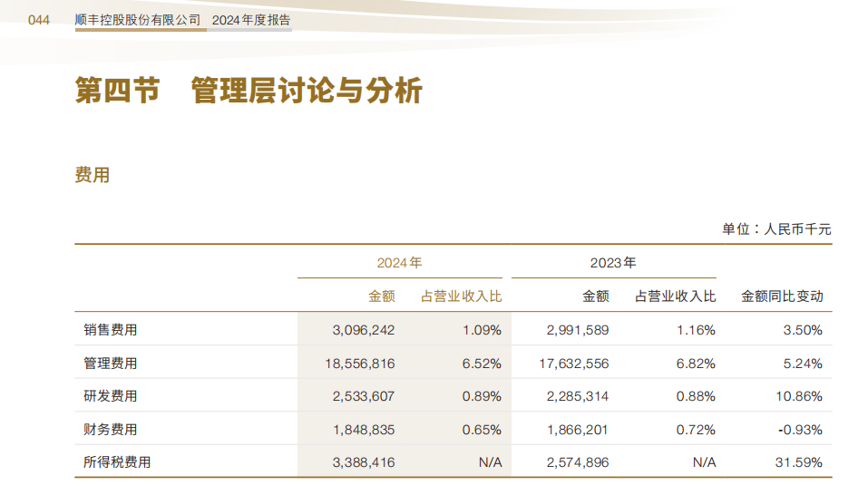Click the 2024年 column group header
This screenshot has height=495, width=868.
[x=400, y=263]
